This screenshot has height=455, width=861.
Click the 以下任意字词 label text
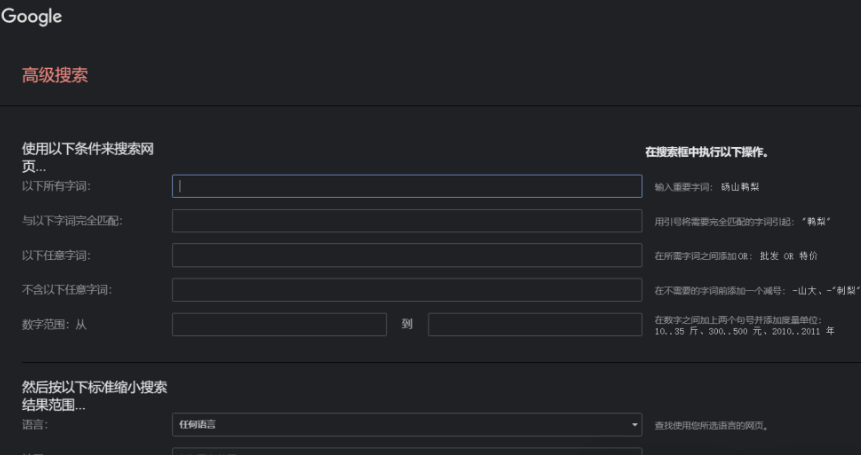coord(61,255)
